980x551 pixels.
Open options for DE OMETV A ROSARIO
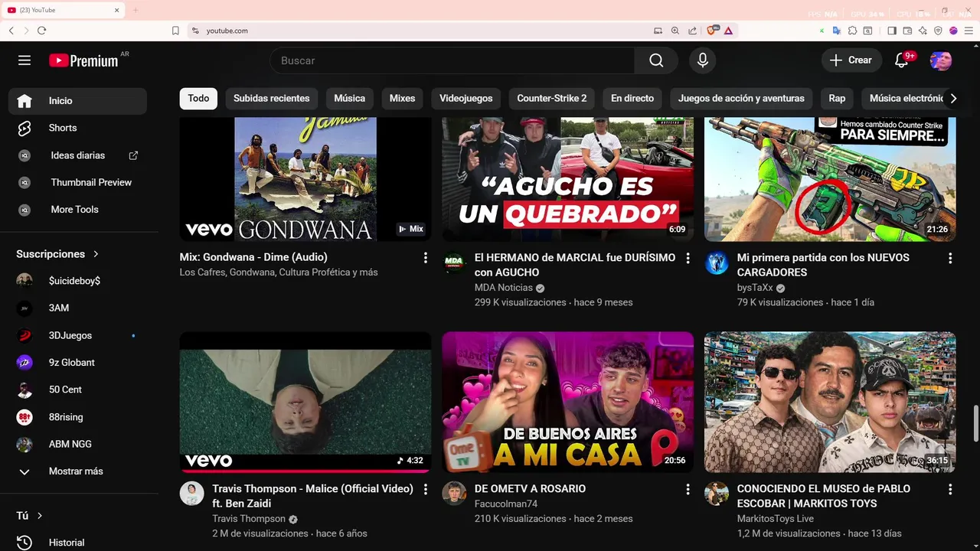pos(688,489)
